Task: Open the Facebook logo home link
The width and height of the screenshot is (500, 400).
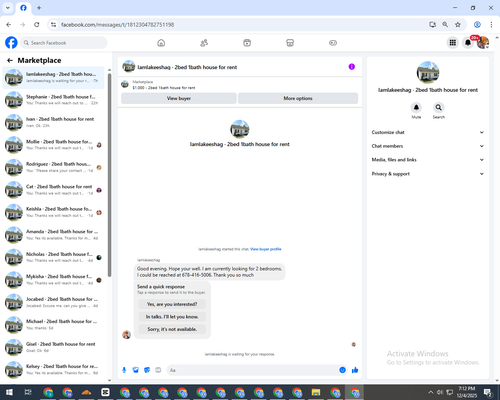Action: 11,43
